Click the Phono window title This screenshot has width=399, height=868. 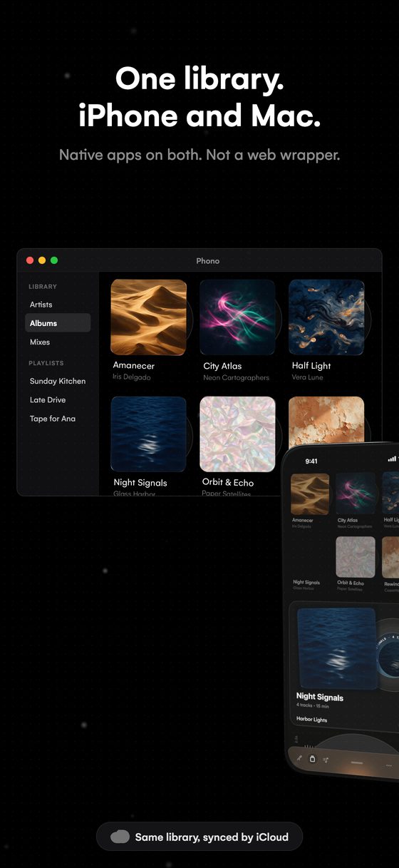208,261
